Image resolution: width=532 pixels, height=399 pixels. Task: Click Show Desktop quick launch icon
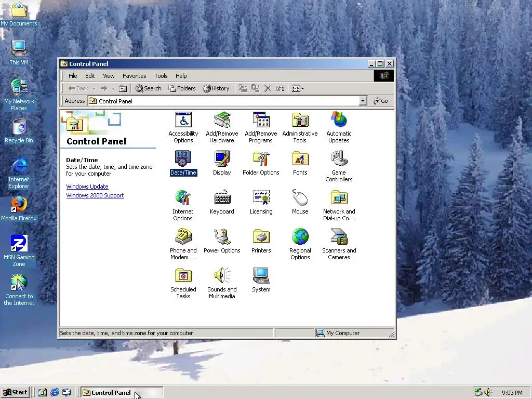pyautogui.click(x=43, y=393)
